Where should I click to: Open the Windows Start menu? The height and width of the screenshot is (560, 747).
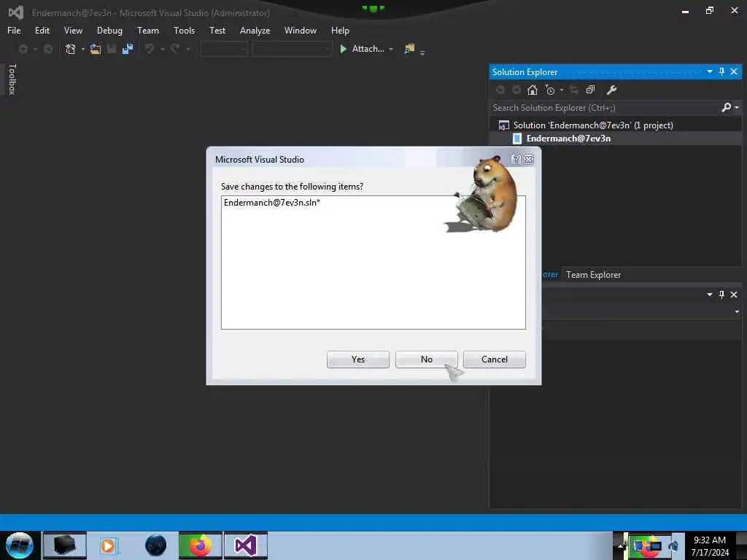(x=19, y=545)
